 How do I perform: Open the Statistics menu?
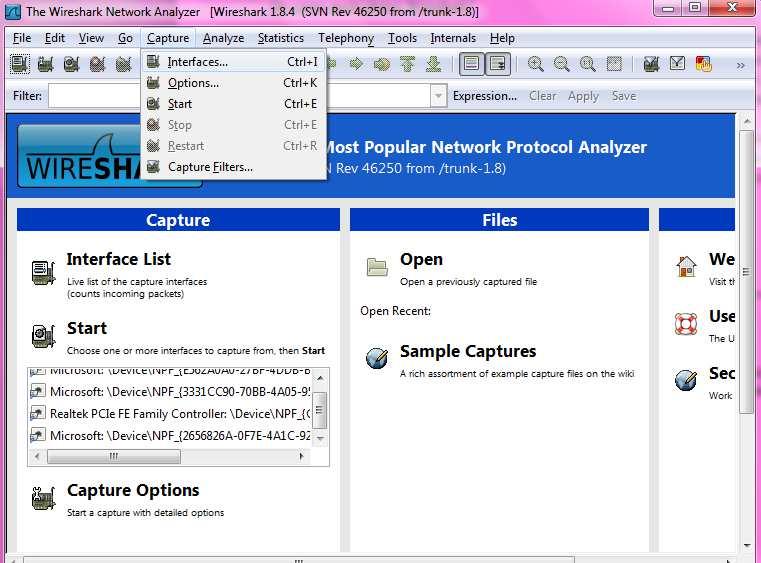[281, 38]
